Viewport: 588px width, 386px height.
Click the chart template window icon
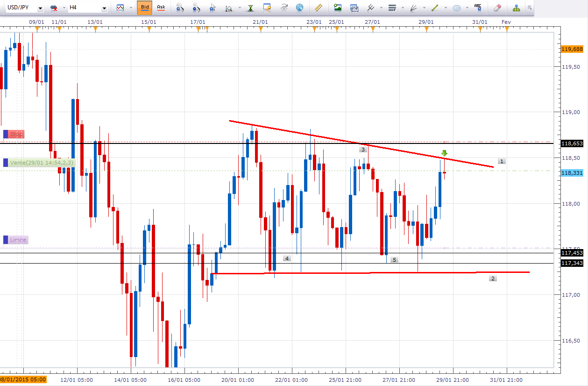[x=354, y=7]
